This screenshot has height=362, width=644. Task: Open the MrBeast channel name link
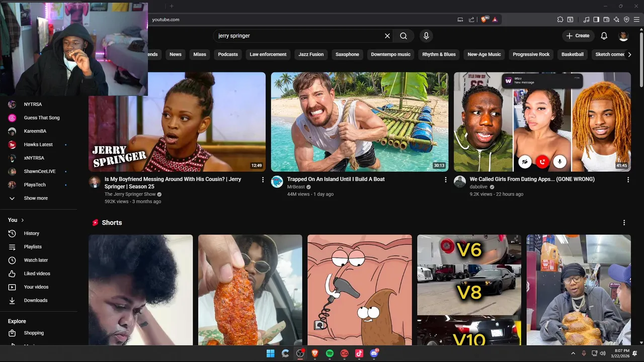point(296,187)
